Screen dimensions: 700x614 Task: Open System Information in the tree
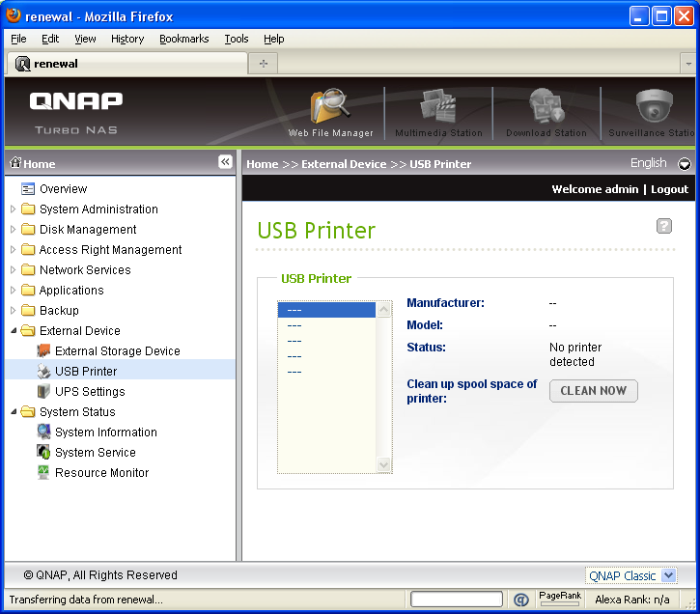106,432
